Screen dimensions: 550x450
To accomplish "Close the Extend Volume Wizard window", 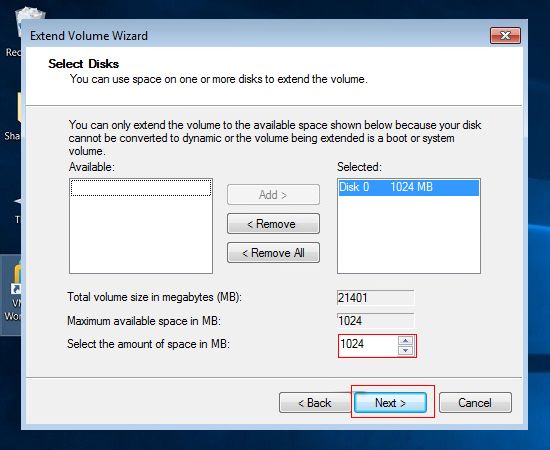I will [505, 35].
